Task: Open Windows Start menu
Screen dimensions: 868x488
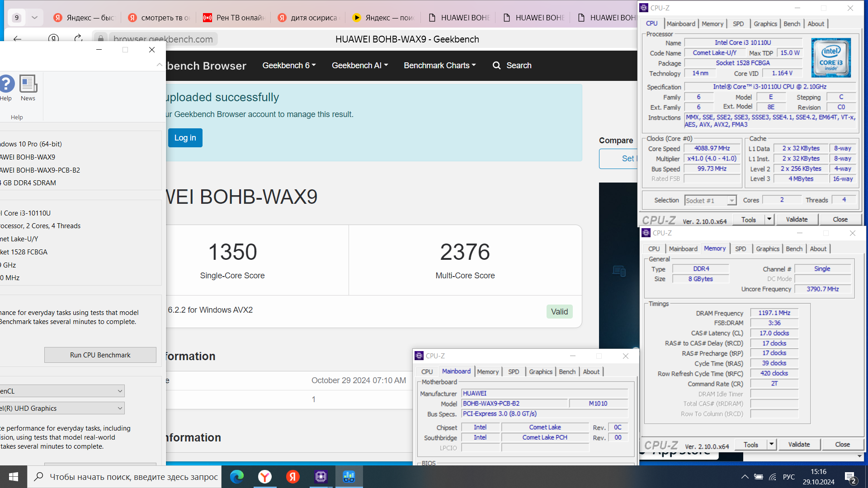Action: pos(13,477)
